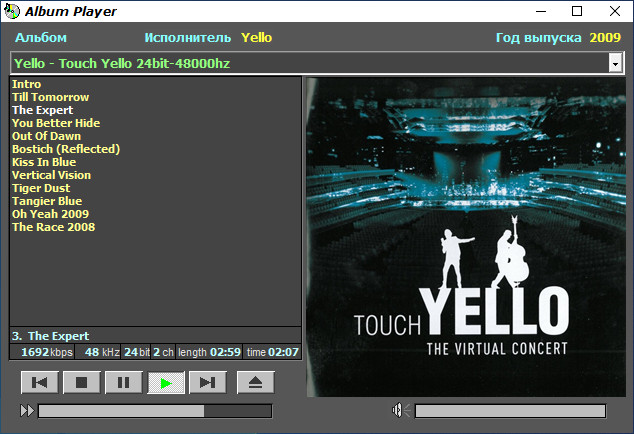Seek within the track progress bar

click(155, 411)
